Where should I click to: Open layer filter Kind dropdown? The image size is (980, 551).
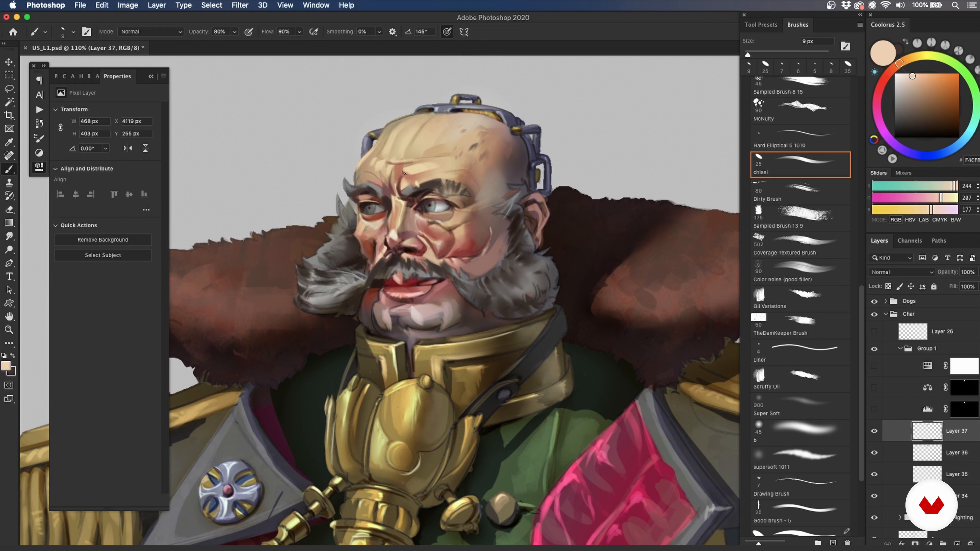pos(891,258)
